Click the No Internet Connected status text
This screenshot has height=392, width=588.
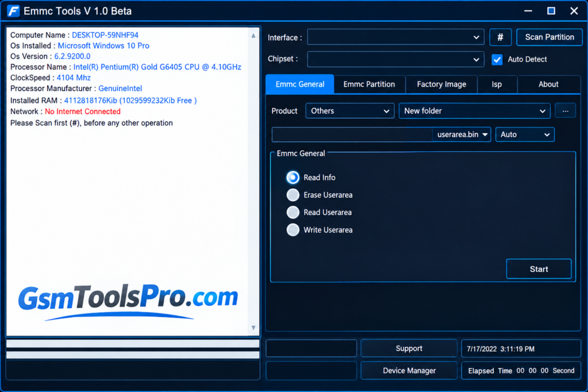[x=83, y=111]
